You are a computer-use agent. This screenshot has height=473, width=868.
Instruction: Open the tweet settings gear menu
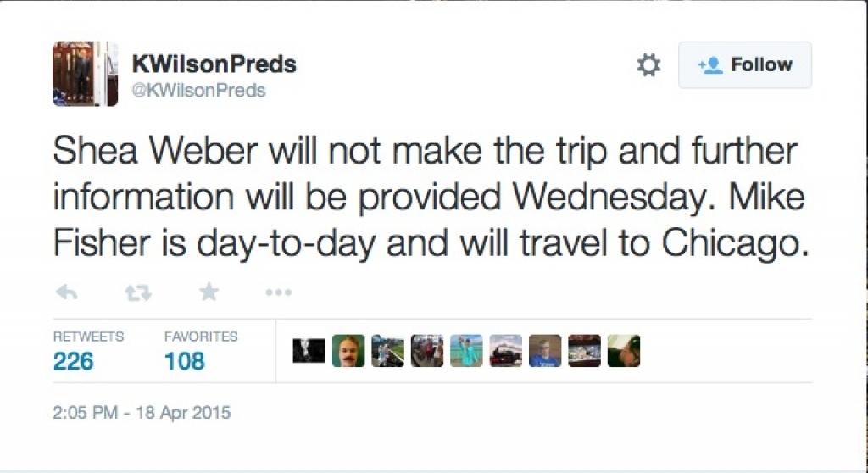(x=648, y=65)
